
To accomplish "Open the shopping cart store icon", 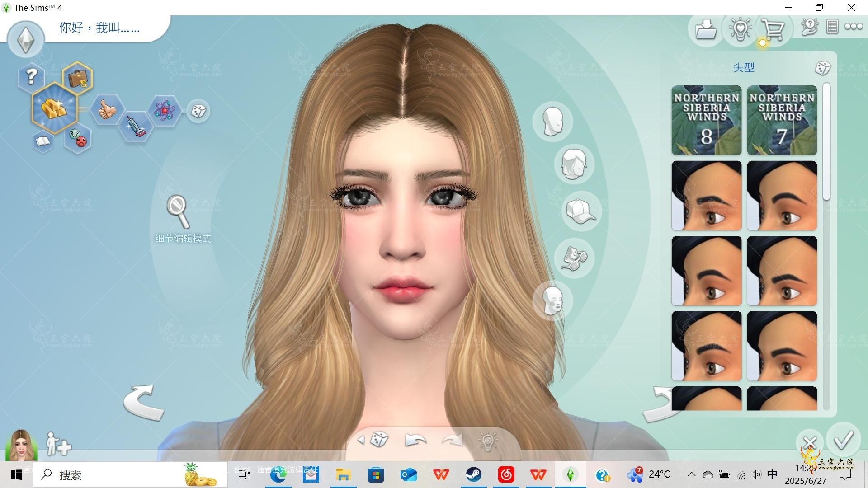I will (773, 29).
